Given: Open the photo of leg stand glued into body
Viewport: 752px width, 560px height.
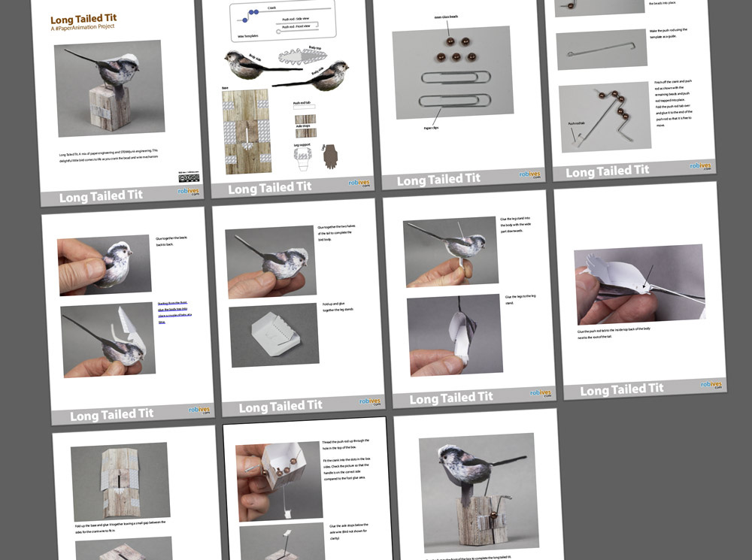Looking at the screenshot, I should [x=450, y=252].
